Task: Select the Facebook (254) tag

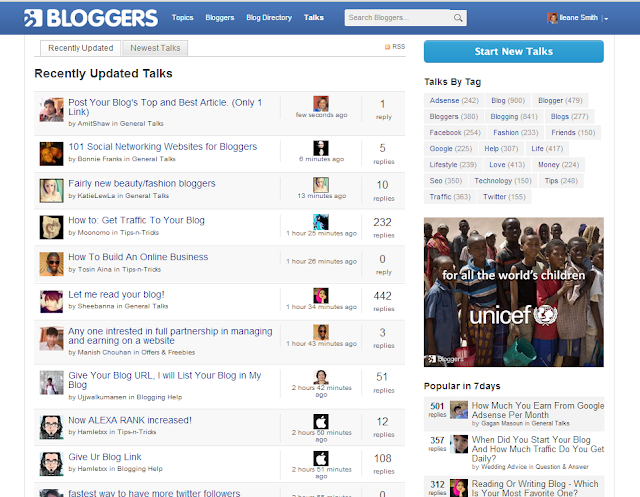Action: pos(455,133)
